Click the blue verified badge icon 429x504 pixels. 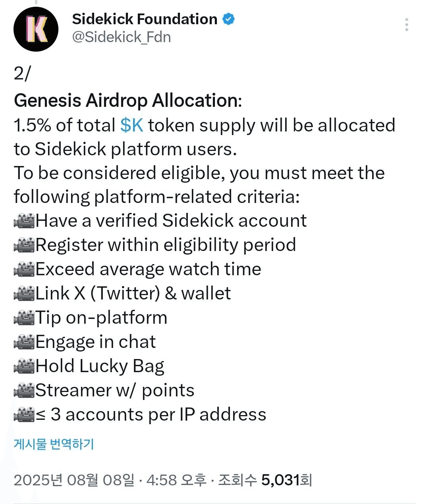pyautogui.click(x=228, y=19)
